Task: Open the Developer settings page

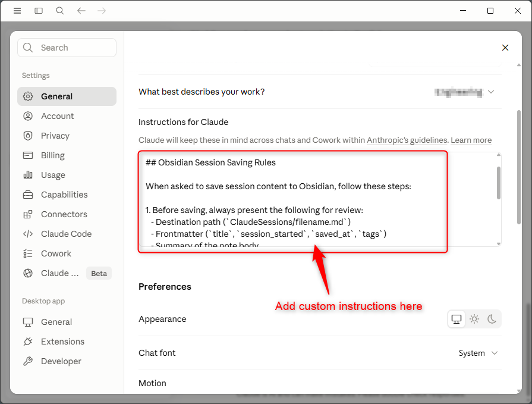Action: (67, 361)
